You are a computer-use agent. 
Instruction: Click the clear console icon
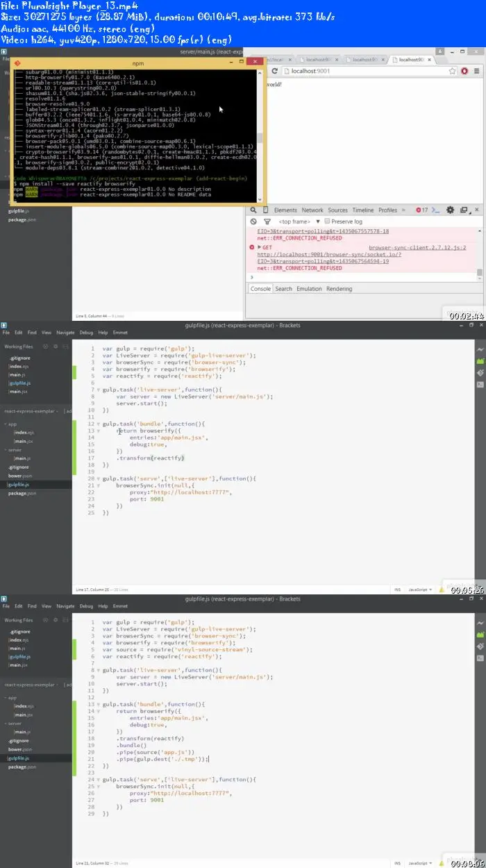point(254,222)
